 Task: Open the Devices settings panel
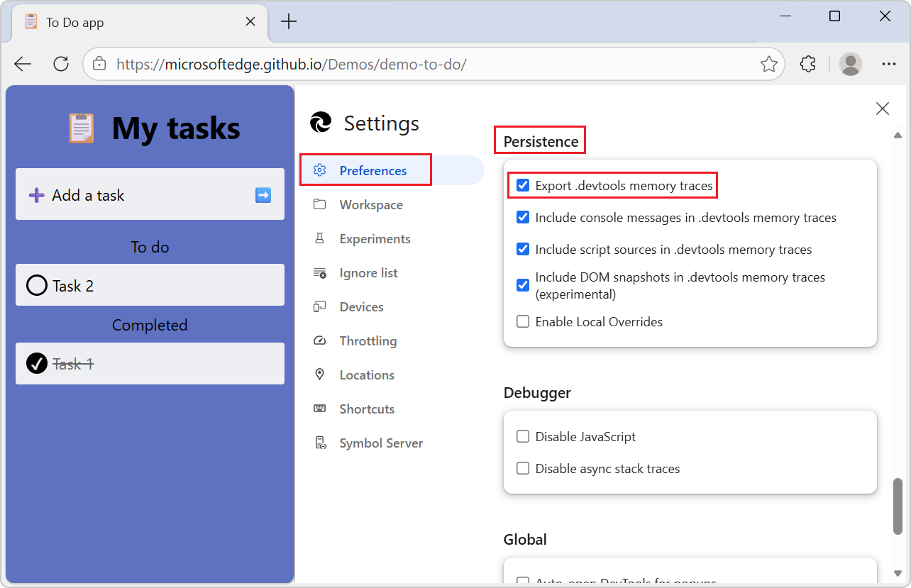(362, 306)
